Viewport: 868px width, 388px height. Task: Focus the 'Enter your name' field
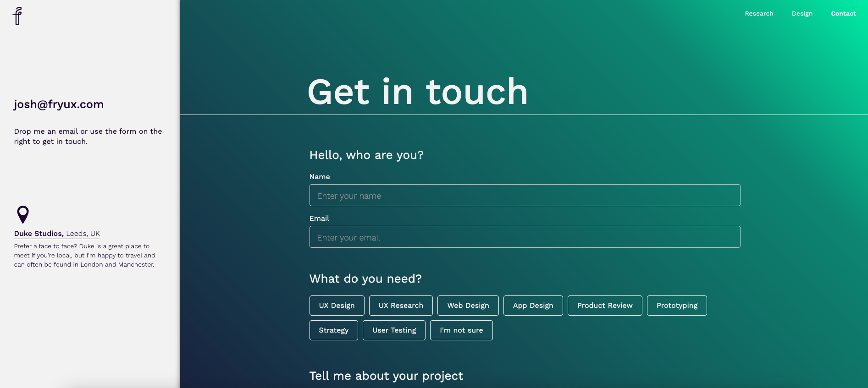(525, 195)
